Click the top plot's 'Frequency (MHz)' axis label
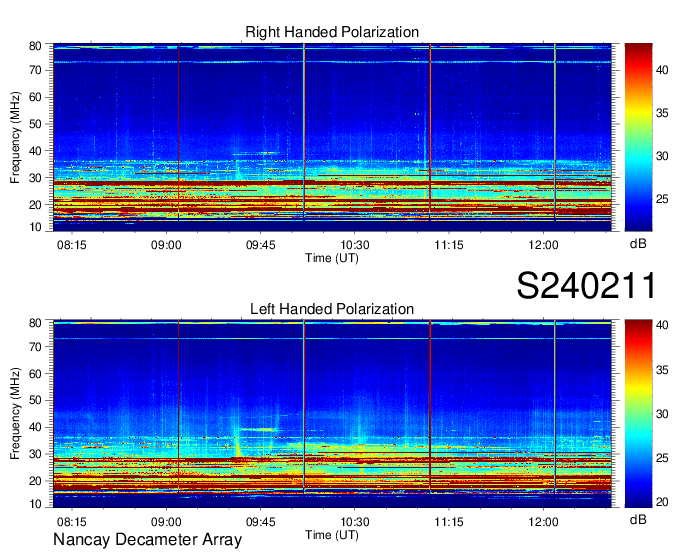680x552 pixels. pos(15,137)
